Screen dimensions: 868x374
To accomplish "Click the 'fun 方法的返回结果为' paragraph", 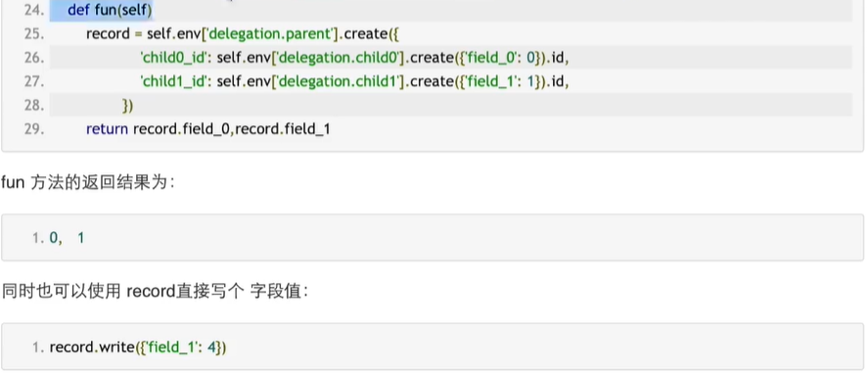I will [x=88, y=182].
